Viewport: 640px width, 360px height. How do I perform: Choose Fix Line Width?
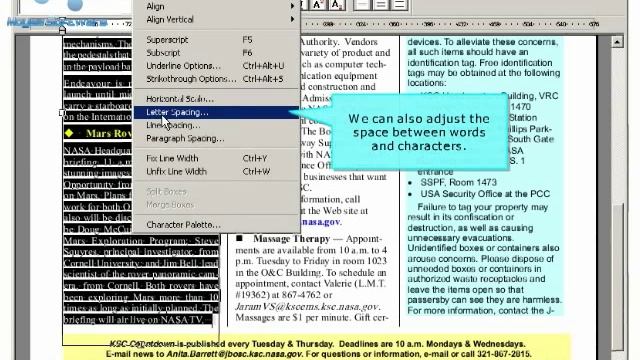point(217,158)
